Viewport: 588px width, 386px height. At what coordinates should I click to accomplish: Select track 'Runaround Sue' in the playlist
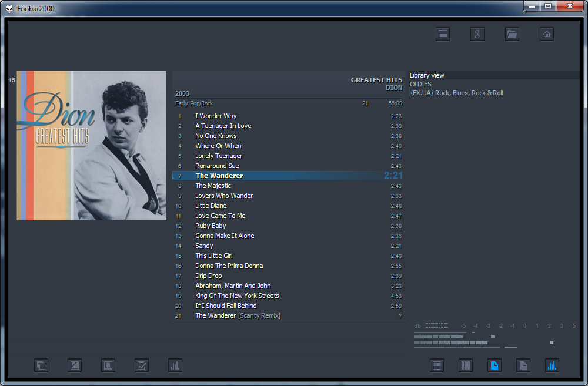[x=217, y=166]
